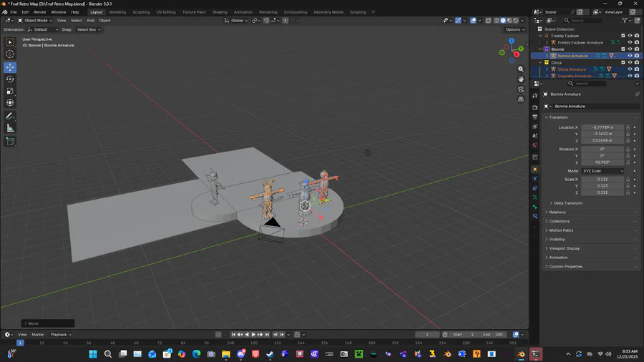Select the Rotate tool
Image resolution: width=644 pixels, height=362 pixels.
(x=10, y=79)
